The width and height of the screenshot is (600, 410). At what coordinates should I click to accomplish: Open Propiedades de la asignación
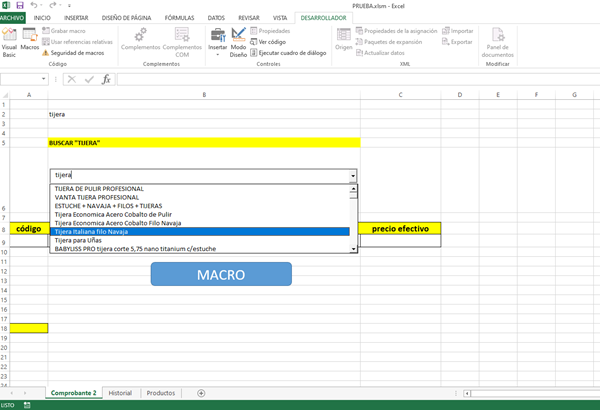click(x=396, y=31)
